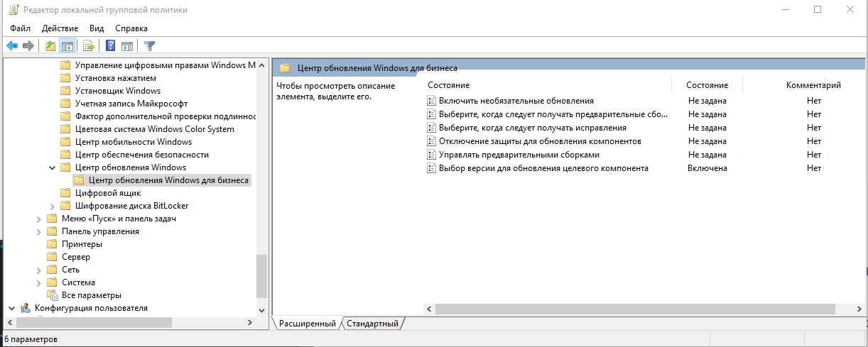Open the Вид menu

coord(97,28)
